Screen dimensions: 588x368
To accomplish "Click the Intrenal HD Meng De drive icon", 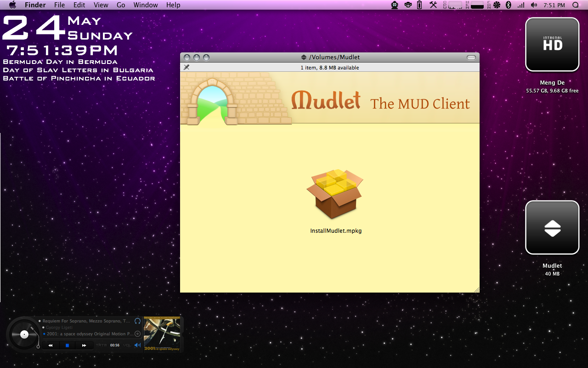I will point(552,45).
